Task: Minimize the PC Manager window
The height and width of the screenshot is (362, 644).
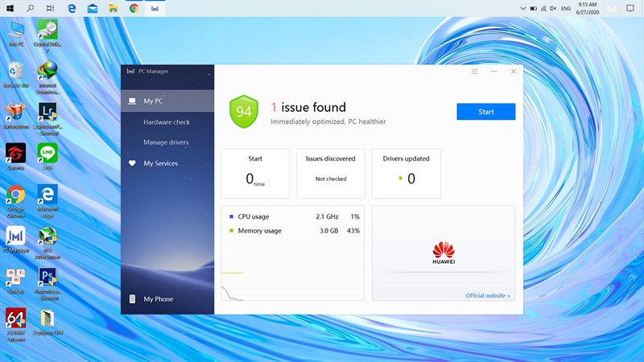Action: pos(494,72)
